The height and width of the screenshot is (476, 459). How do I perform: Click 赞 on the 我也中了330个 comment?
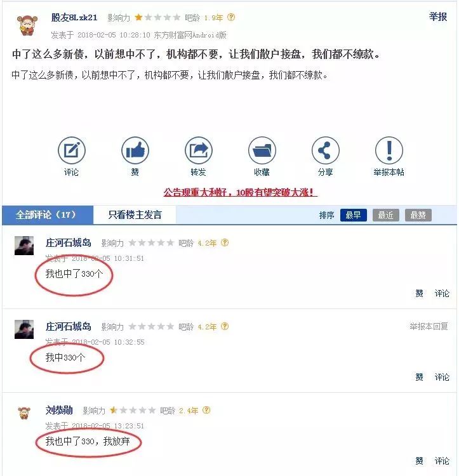pyautogui.click(x=419, y=293)
